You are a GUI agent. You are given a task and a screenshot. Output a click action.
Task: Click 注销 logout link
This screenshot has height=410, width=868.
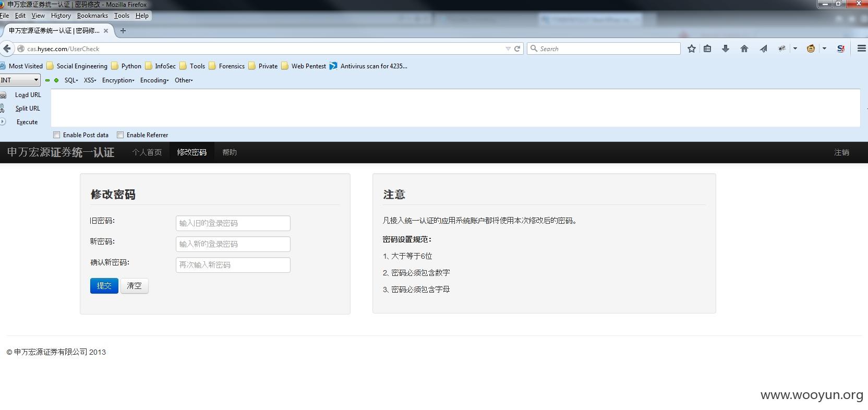[x=841, y=152]
